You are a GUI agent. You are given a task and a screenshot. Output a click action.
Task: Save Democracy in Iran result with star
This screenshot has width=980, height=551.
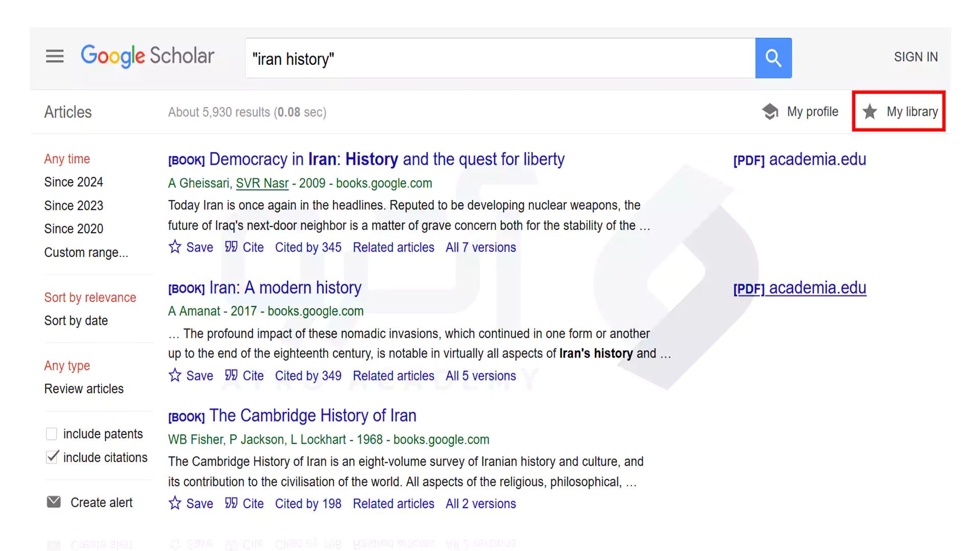click(175, 247)
